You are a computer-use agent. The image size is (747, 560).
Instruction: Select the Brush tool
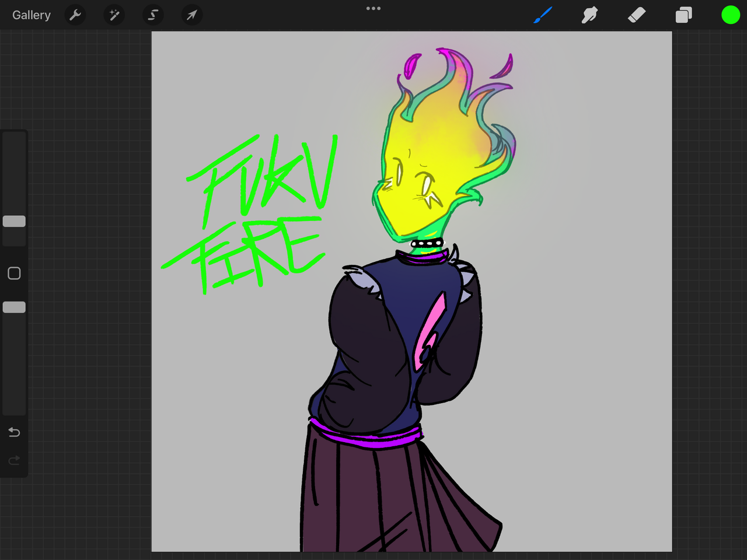pyautogui.click(x=543, y=15)
